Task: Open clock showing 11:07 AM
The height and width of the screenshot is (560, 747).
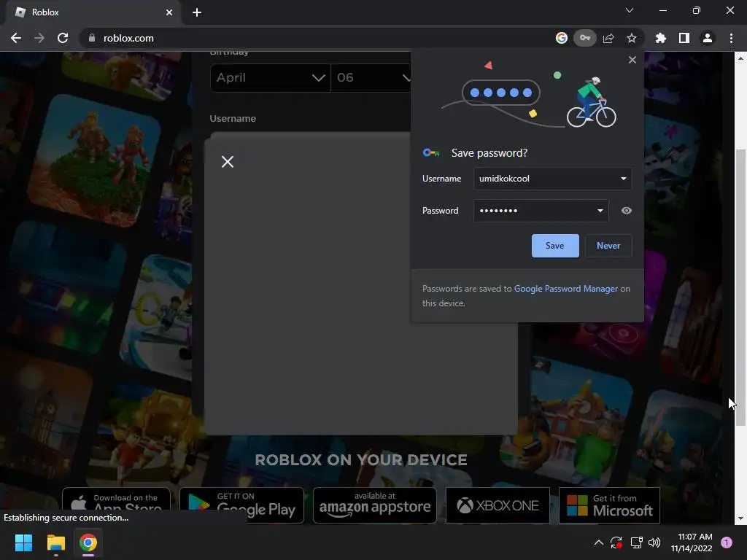Action: point(692,542)
